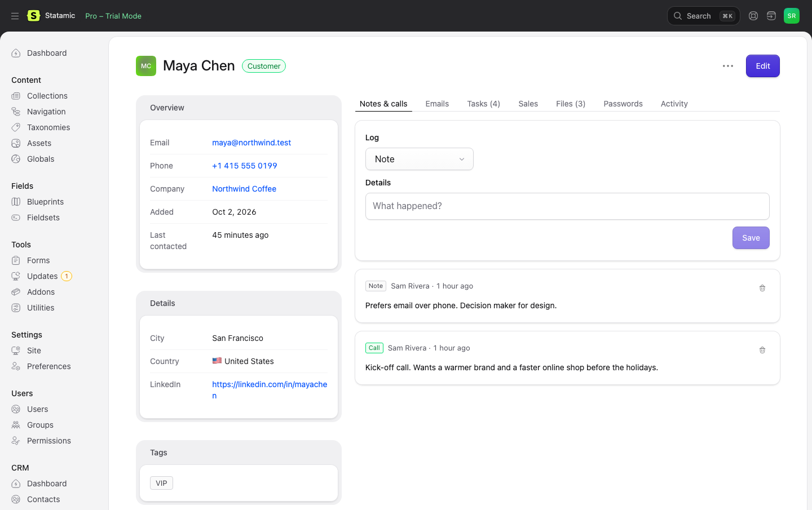Click the Statamic logo icon
Viewport: 812px width, 510px height.
tap(34, 16)
